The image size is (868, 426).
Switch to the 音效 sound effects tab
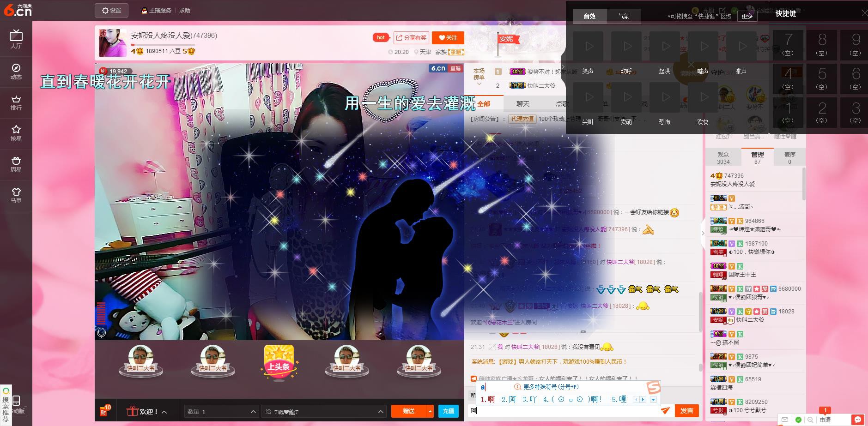[x=589, y=16]
